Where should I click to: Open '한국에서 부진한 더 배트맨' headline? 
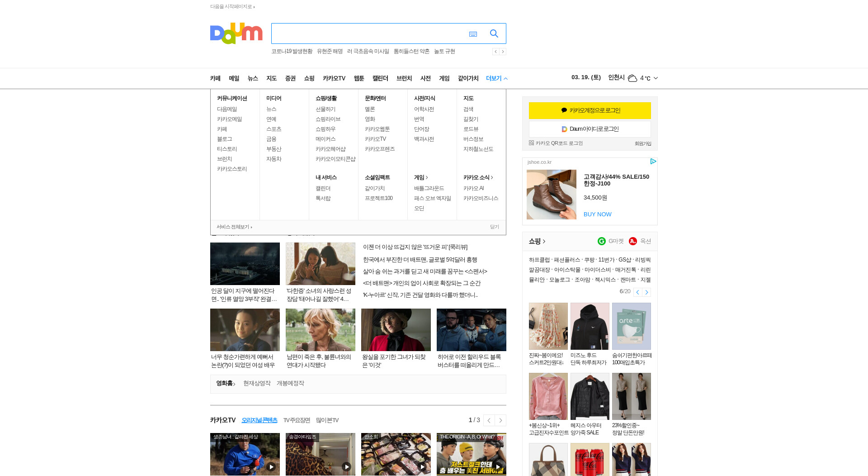coord(420,260)
